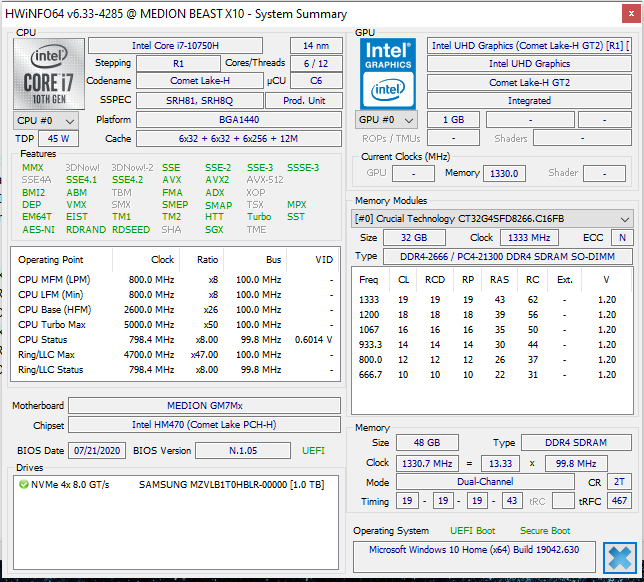The width and height of the screenshot is (644, 582).
Task: Click the RDSEED feature label
Action: [131, 230]
